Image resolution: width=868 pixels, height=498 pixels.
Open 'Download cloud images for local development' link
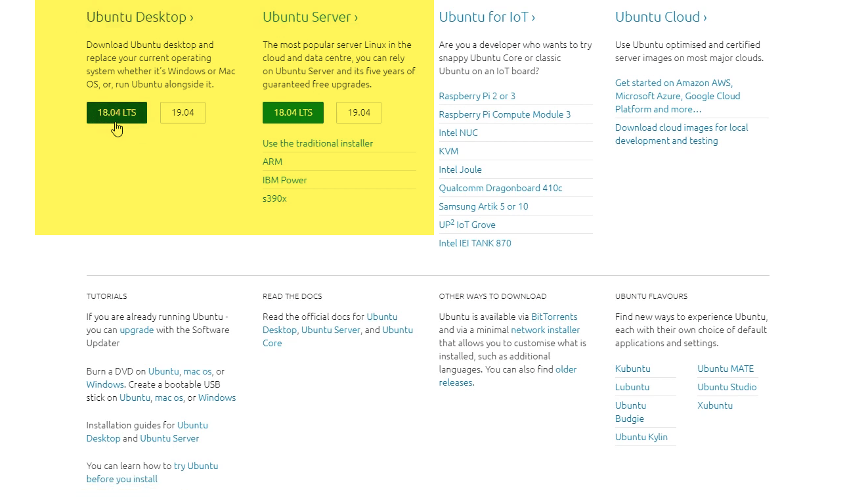click(682, 134)
